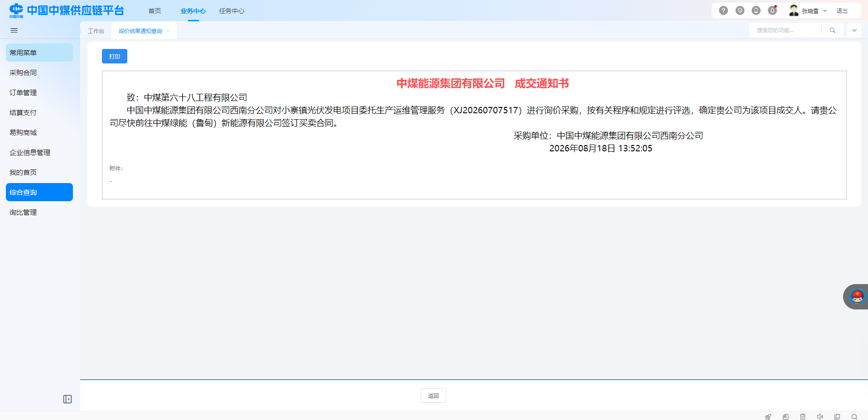Open 易购商城 in the sidebar
Image resolution: width=868 pixels, height=420 pixels.
tap(39, 132)
